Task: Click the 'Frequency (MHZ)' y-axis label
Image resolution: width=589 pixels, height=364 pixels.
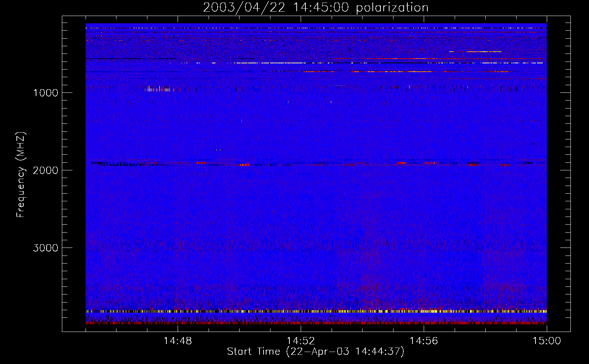Action: tap(21, 175)
